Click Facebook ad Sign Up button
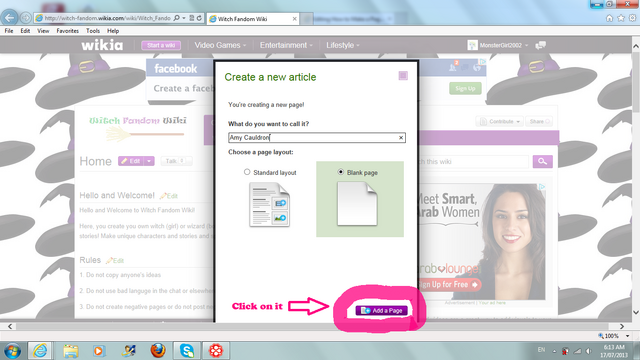This screenshot has width=640, height=360. [465, 89]
